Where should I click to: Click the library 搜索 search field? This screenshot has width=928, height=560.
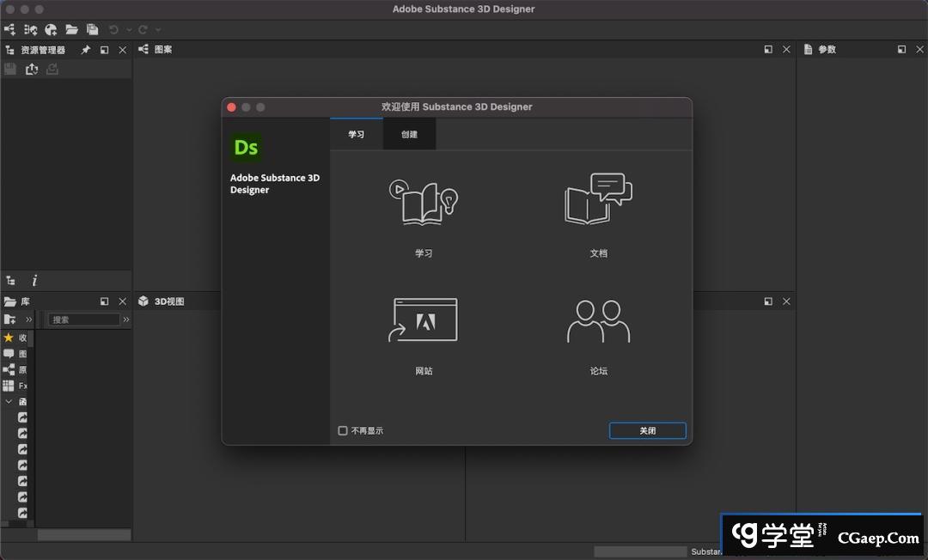(83, 320)
